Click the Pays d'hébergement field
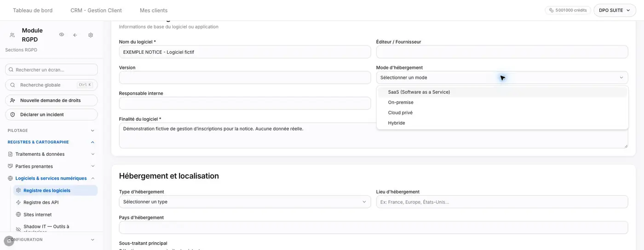Viewport: 644px width, 250px height. [374, 227]
